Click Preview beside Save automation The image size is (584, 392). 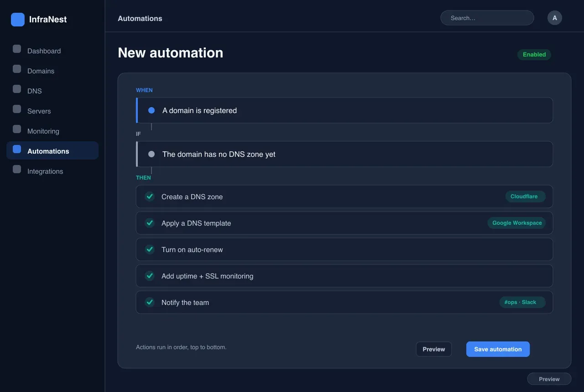click(434, 349)
